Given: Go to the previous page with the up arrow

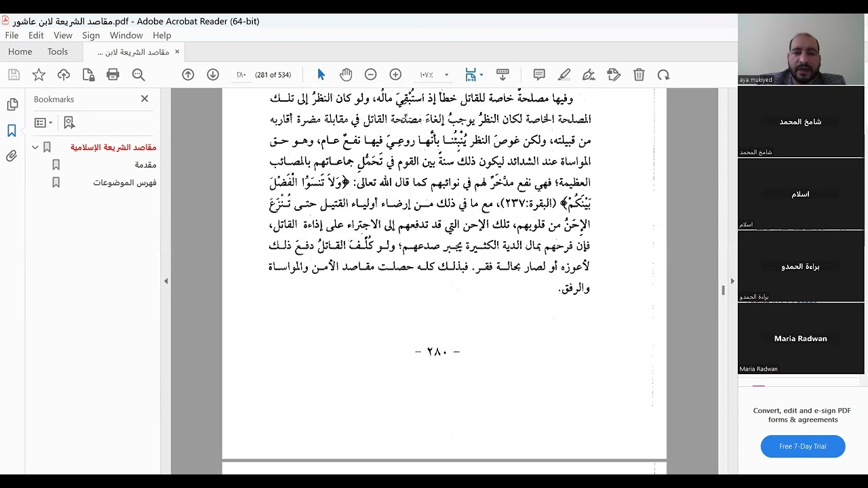Looking at the screenshot, I should [188, 75].
